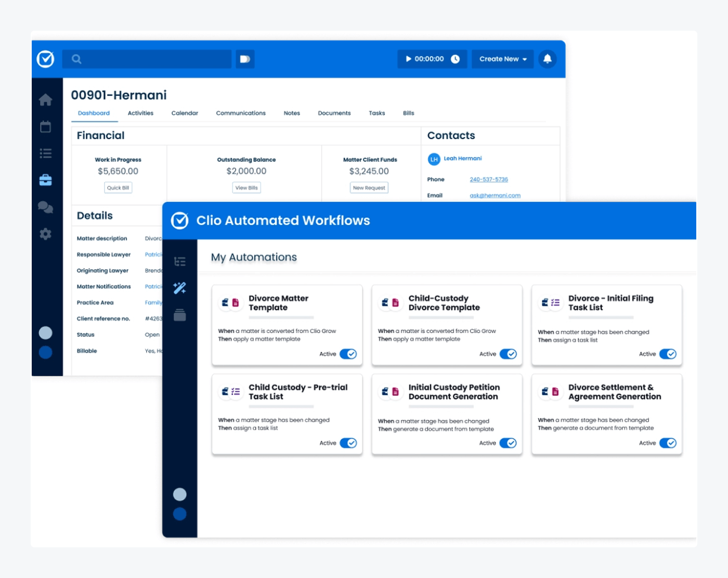Start the timer with the play icon

tap(408, 59)
